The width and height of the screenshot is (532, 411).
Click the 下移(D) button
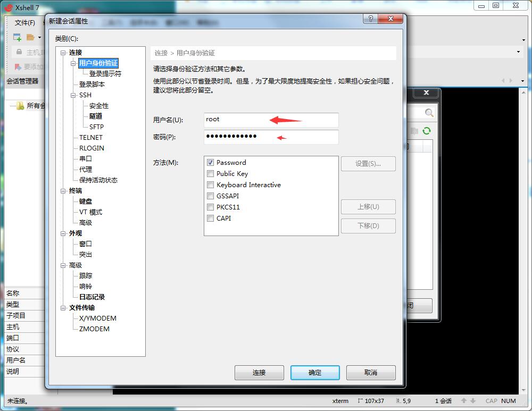coord(368,226)
